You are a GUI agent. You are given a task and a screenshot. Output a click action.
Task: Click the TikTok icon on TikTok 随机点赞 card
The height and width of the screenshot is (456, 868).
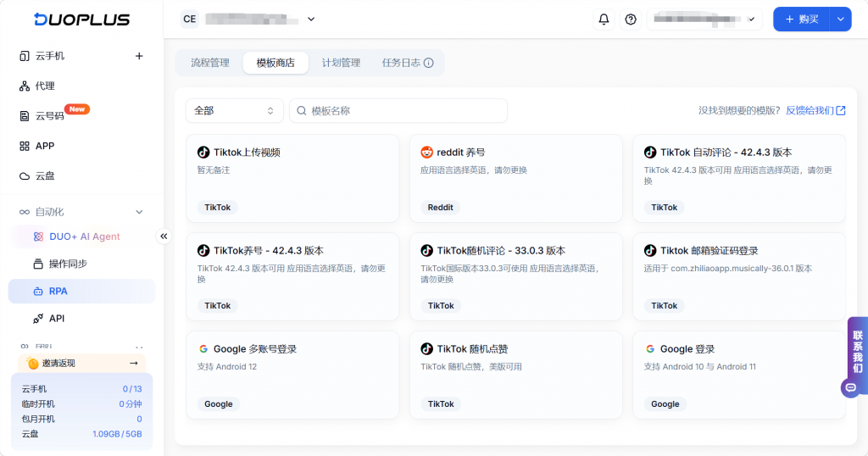coord(426,349)
